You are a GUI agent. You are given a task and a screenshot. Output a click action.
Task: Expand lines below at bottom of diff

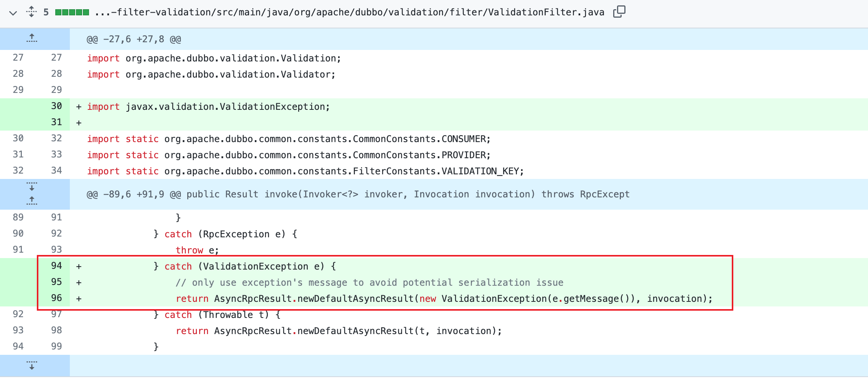32,365
